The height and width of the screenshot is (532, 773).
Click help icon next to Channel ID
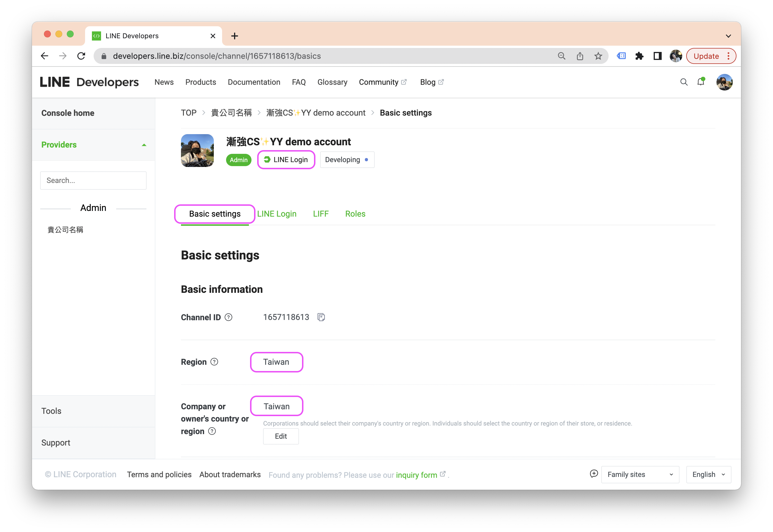(228, 317)
